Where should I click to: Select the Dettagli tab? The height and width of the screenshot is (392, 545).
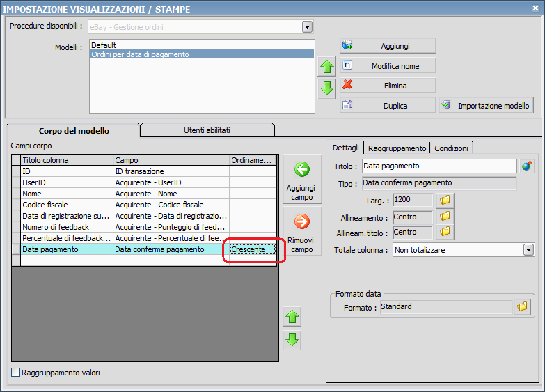(x=345, y=148)
